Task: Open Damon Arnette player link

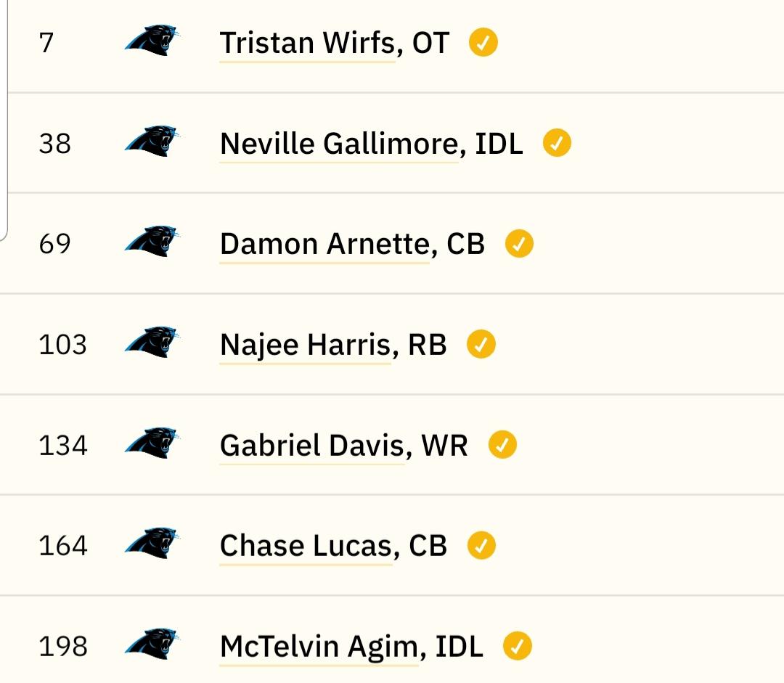Action: click(324, 244)
